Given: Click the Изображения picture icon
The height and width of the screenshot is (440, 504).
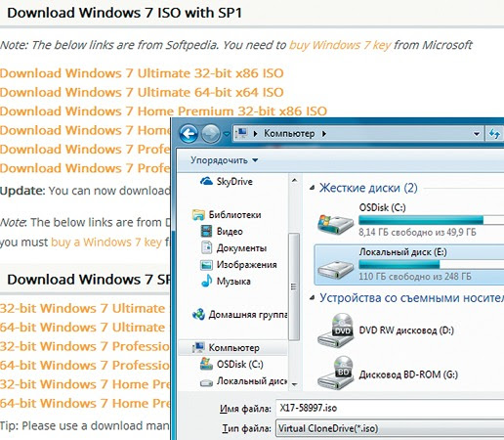Looking at the screenshot, I should (206, 265).
